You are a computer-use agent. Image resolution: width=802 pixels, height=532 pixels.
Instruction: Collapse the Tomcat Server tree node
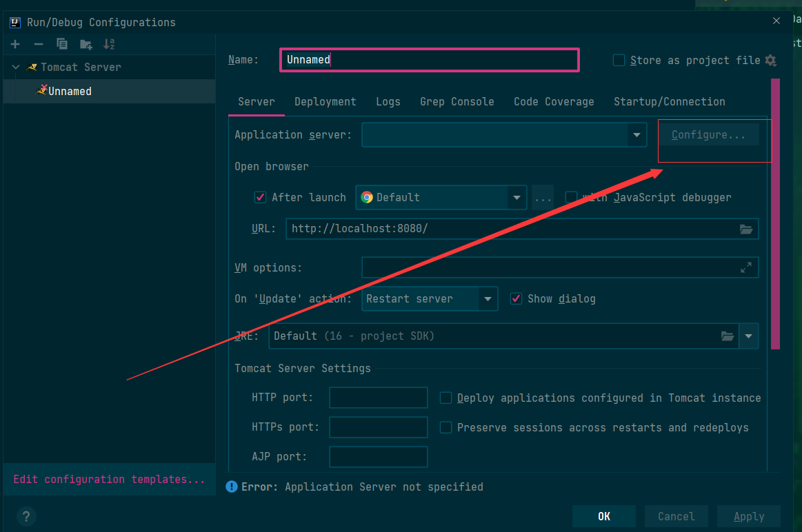(16, 67)
